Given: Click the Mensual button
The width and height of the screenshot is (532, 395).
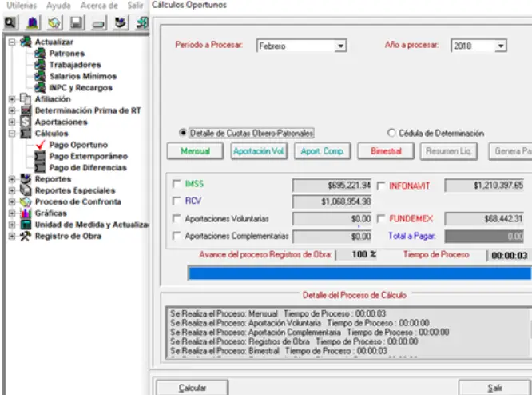Looking at the screenshot, I should [x=195, y=151].
